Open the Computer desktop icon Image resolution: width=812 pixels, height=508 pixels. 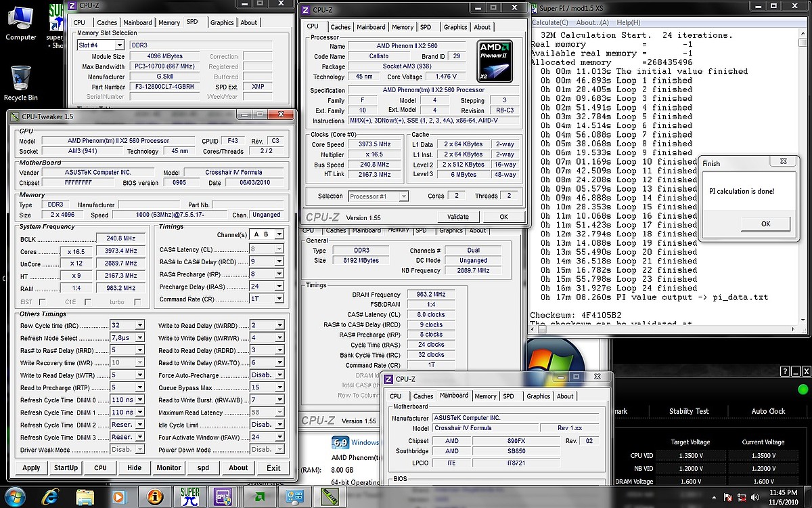[x=21, y=22]
